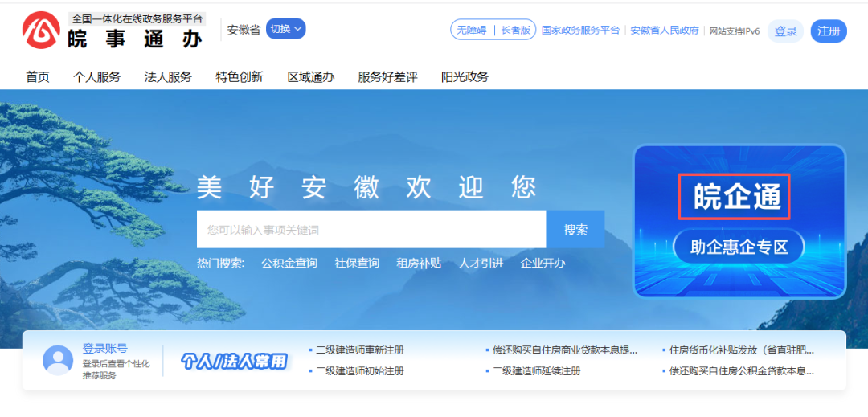Go to the 首页 menu item

tap(38, 77)
